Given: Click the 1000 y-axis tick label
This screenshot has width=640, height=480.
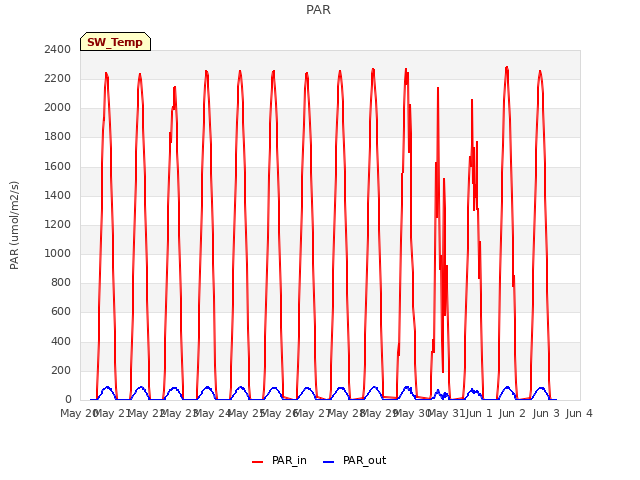Looking at the screenshot, I should (58, 253).
